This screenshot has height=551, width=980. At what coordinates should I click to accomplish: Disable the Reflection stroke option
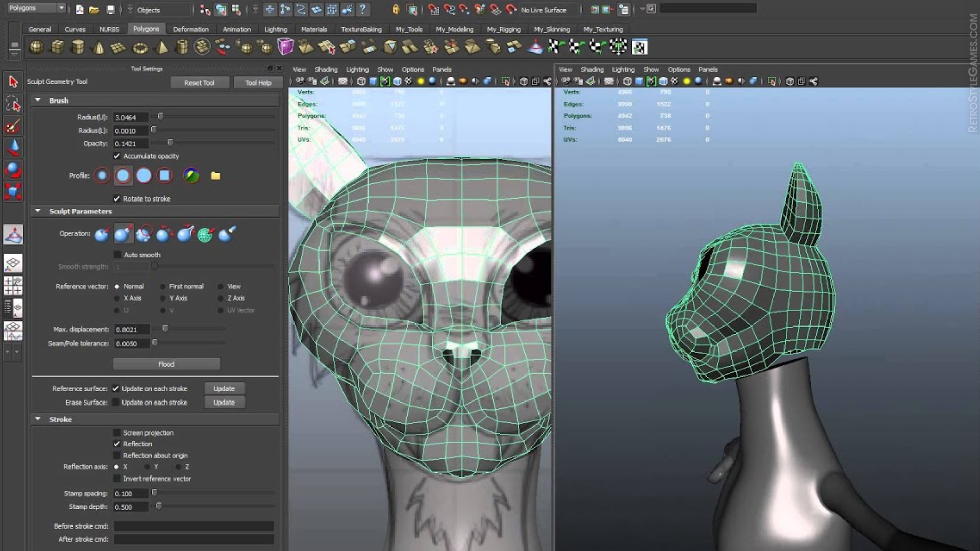pos(116,444)
